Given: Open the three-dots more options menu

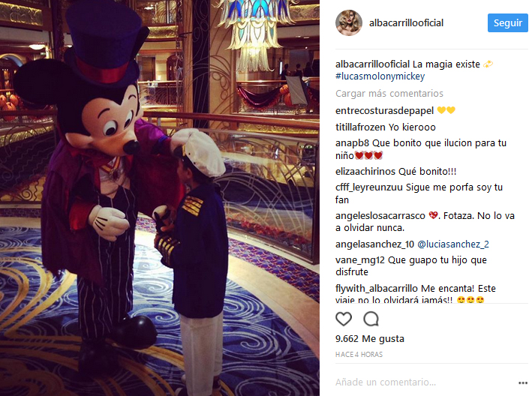Looking at the screenshot, I should tap(523, 382).
